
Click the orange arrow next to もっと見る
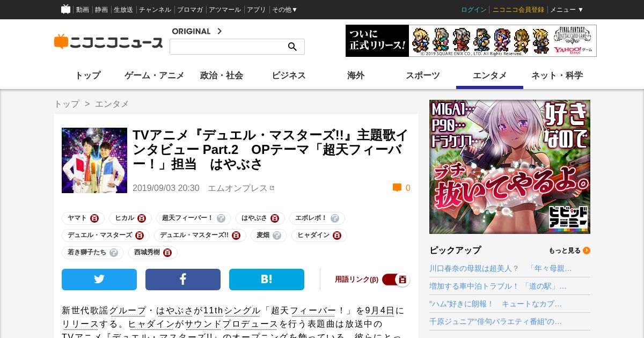[587, 251]
